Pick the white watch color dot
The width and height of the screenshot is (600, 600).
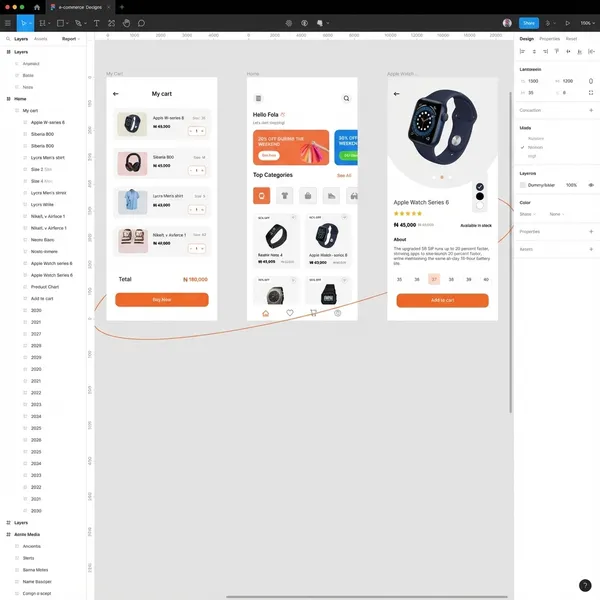coord(479,206)
